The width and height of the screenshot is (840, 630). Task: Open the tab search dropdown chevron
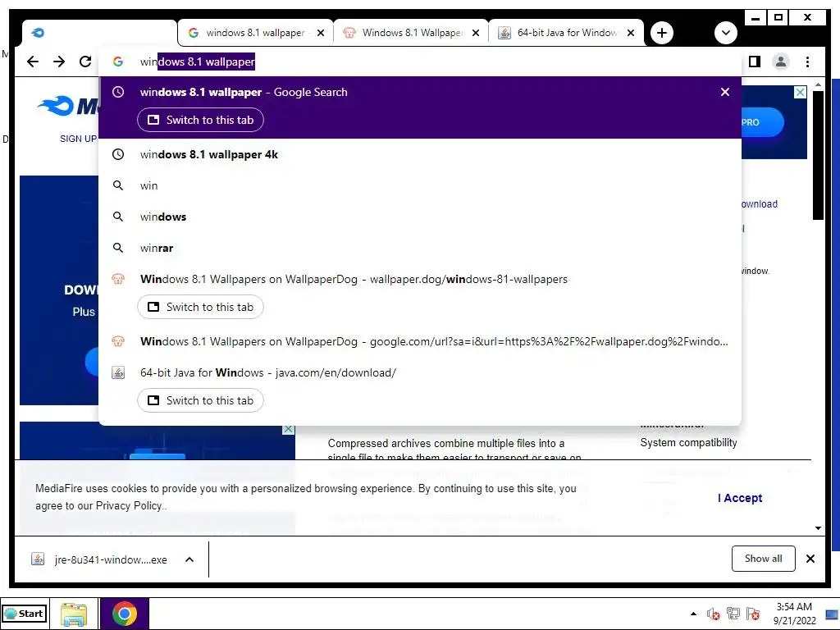click(x=725, y=33)
